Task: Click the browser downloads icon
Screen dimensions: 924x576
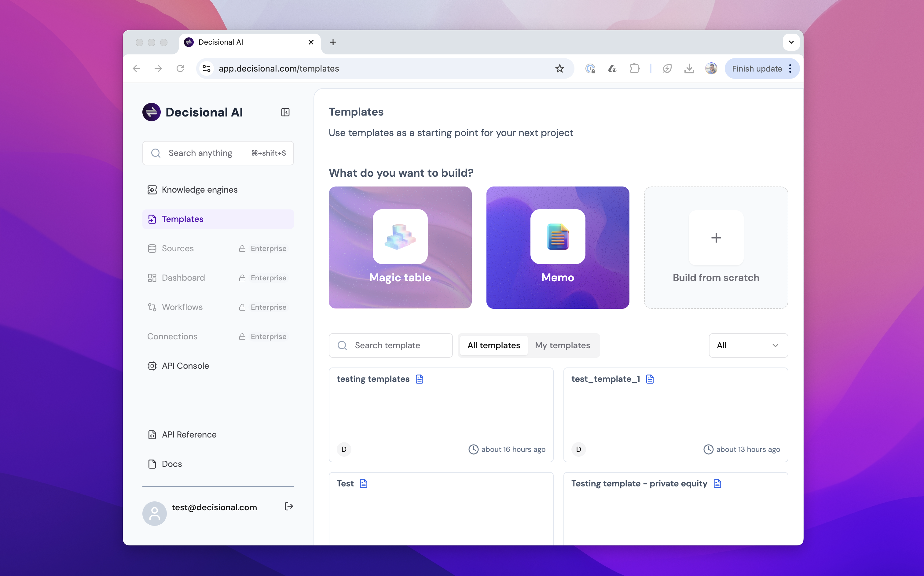Action: click(689, 68)
